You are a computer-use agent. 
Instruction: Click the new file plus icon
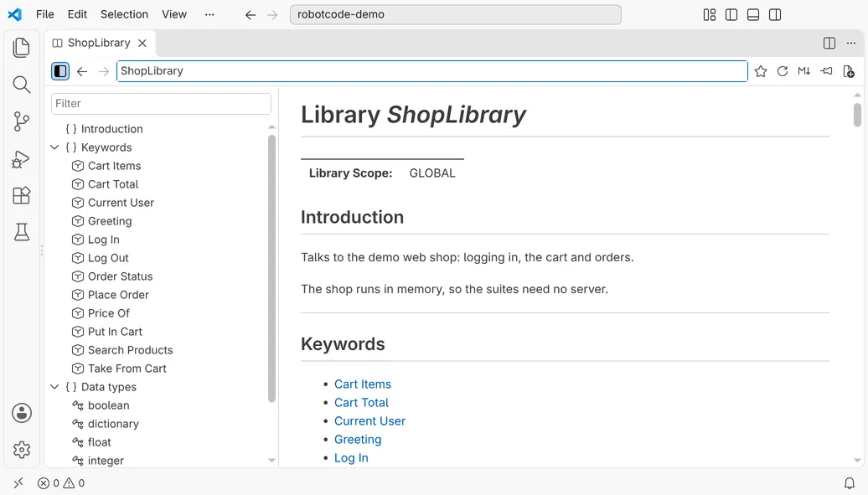click(x=849, y=71)
